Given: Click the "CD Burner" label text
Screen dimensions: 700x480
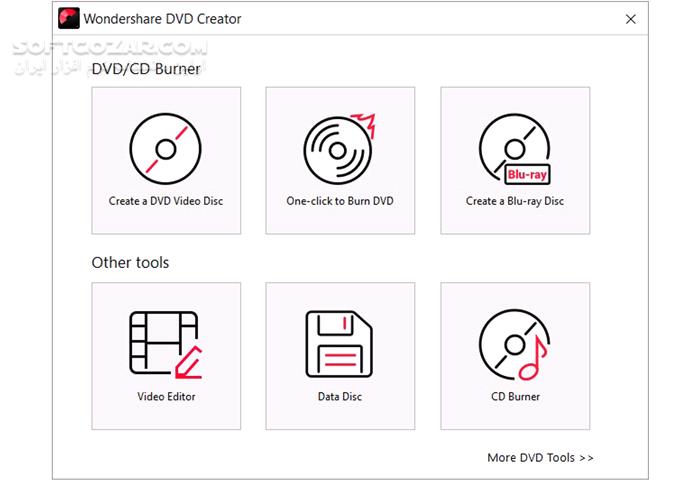Looking at the screenshot, I should point(515,397).
